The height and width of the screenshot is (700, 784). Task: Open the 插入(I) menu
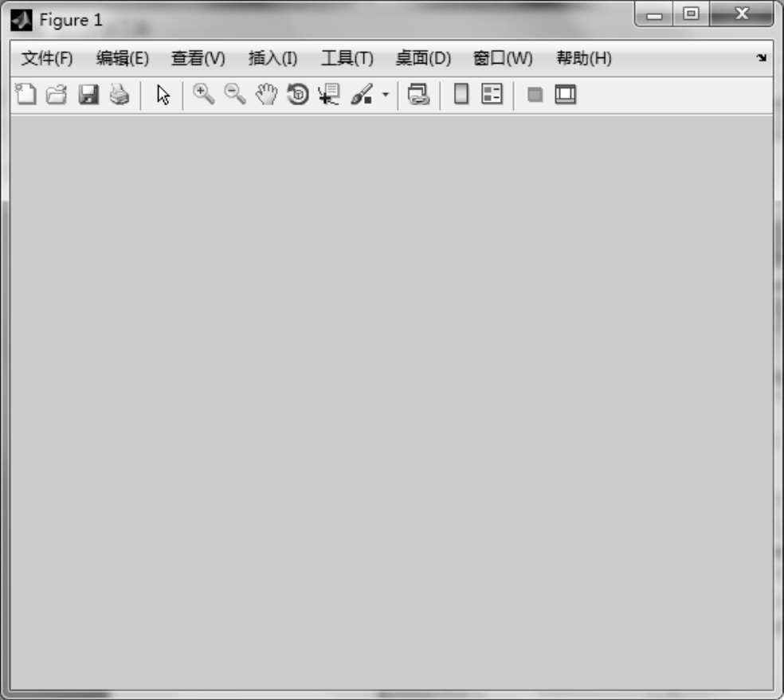point(273,58)
